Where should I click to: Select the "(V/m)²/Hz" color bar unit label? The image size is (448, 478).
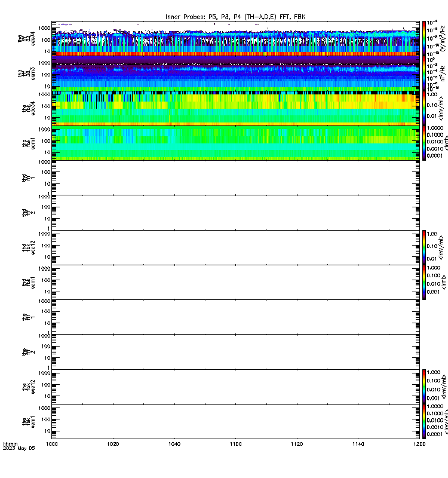click(x=443, y=39)
